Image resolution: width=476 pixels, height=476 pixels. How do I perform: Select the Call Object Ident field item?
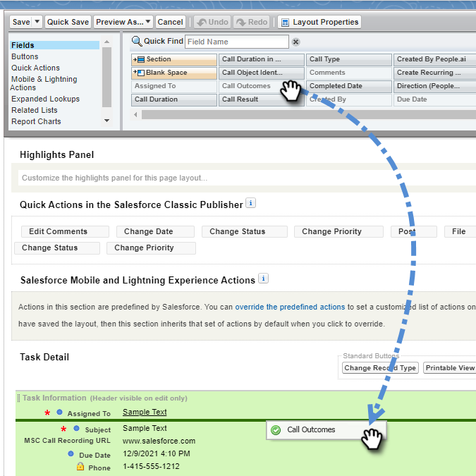[x=262, y=73]
